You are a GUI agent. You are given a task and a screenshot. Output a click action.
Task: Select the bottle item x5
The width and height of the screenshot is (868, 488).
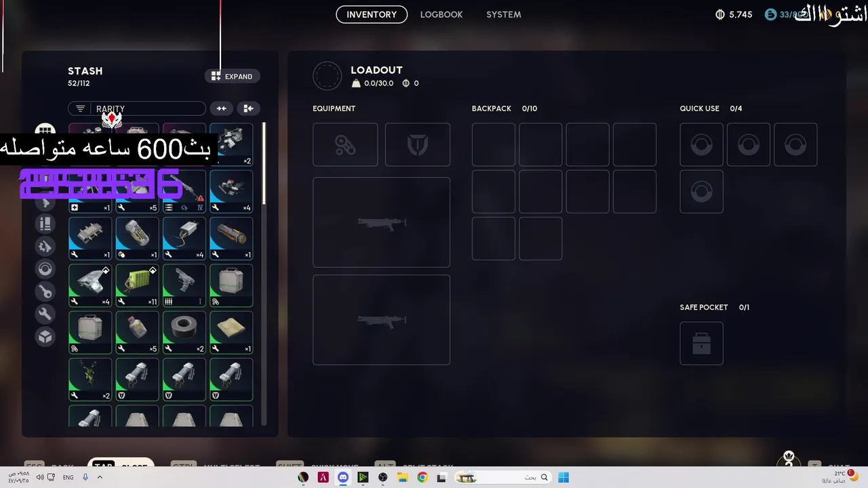pyautogui.click(x=137, y=332)
